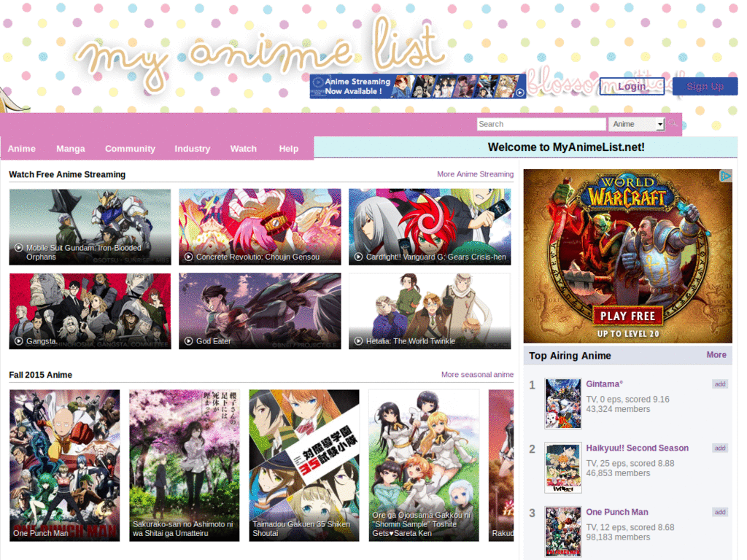Click More link in Top Airing Anime
Viewport: 747px width, 560px height.
tap(716, 355)
